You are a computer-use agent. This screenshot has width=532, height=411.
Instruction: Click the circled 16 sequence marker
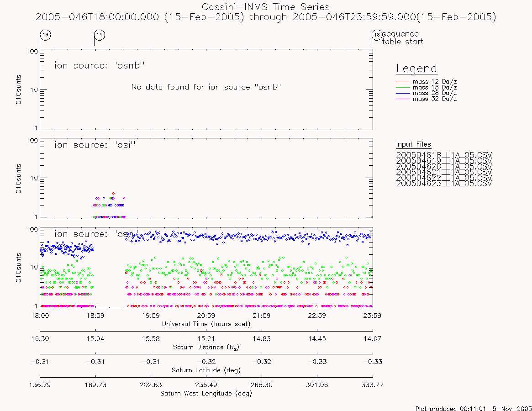pos(46,35)
